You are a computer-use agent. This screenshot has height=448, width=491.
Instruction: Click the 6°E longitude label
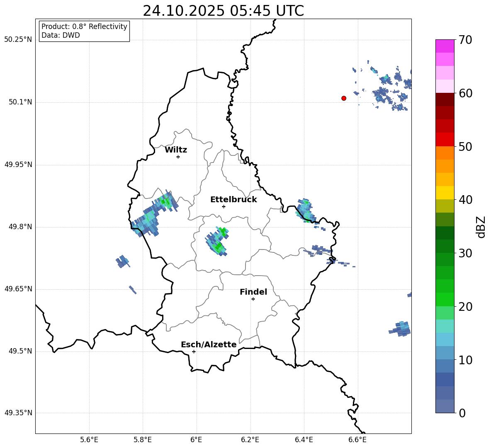point(196,440)
